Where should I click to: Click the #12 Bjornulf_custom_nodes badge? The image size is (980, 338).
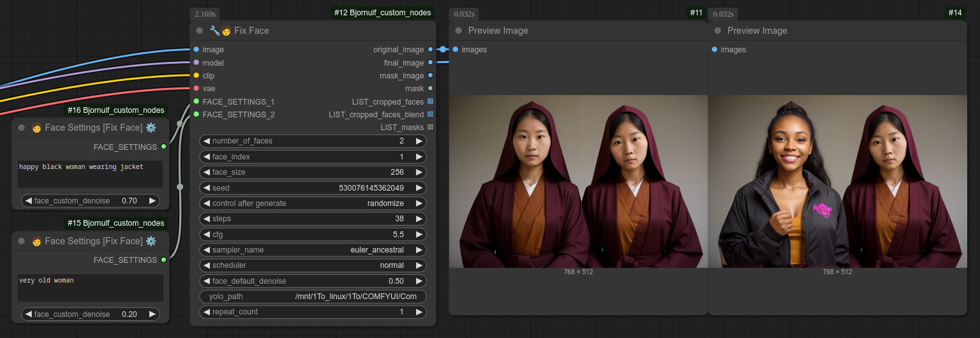pyautogui.click(x=382, y=13)
